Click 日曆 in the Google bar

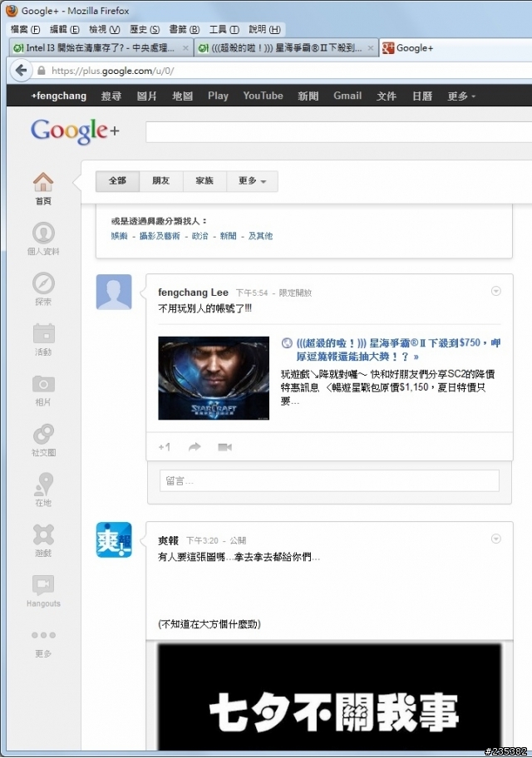coord(422,96)
